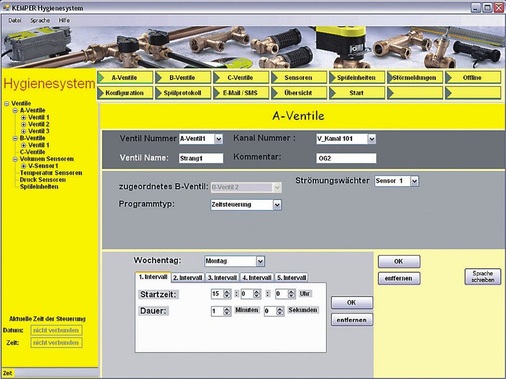Open the Sprache menu
The image size is (506, 379).
click(x=40, y=20)
